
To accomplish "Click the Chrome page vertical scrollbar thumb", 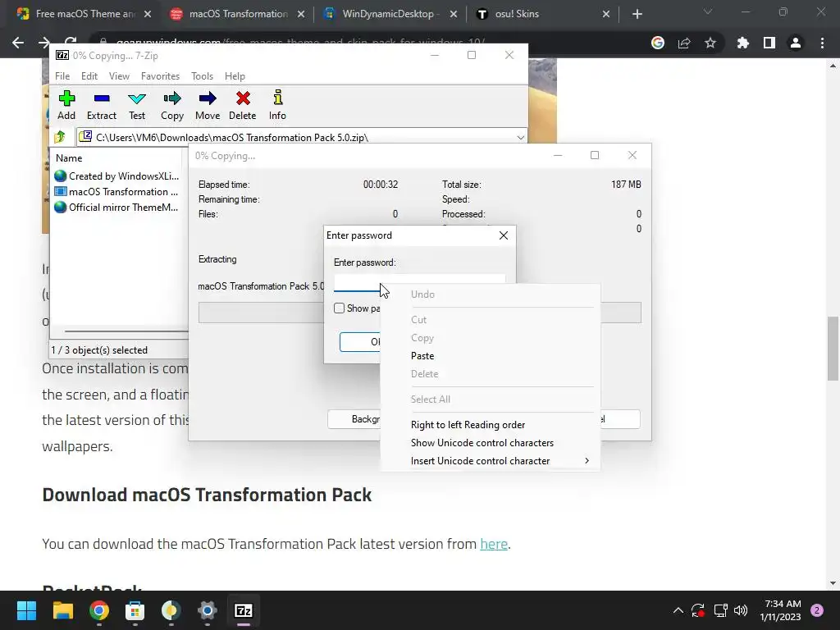I will [833, 348].
